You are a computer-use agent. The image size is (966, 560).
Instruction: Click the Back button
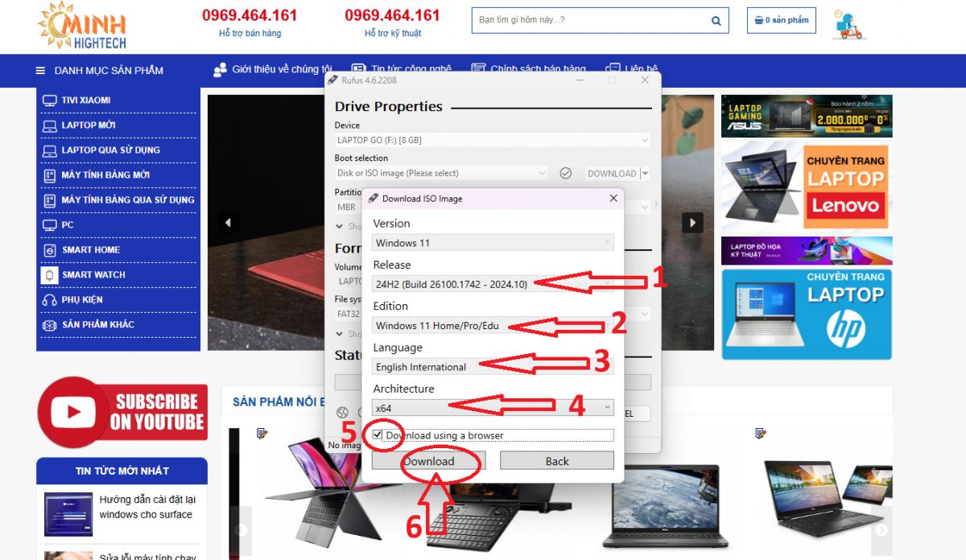coord(556,461)
